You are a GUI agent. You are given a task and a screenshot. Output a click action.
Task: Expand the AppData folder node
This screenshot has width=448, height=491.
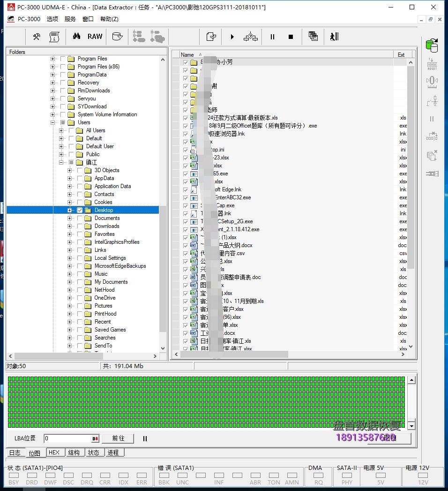click(69, 178)
